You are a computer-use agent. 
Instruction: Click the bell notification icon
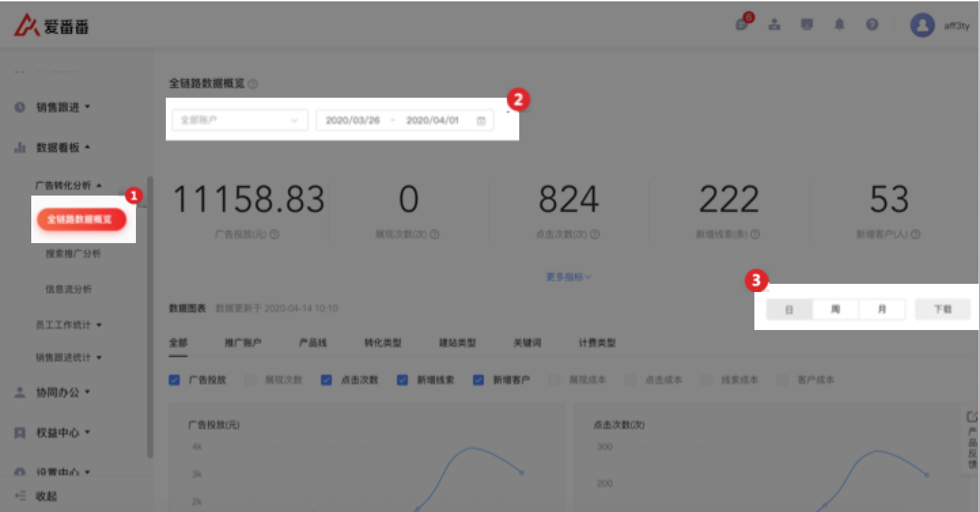[839, 25]
